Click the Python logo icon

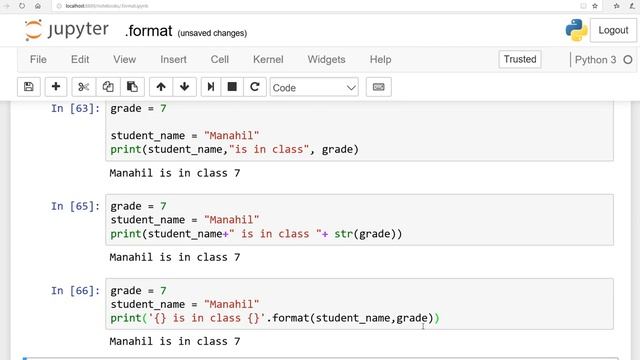tap(576, 30)
